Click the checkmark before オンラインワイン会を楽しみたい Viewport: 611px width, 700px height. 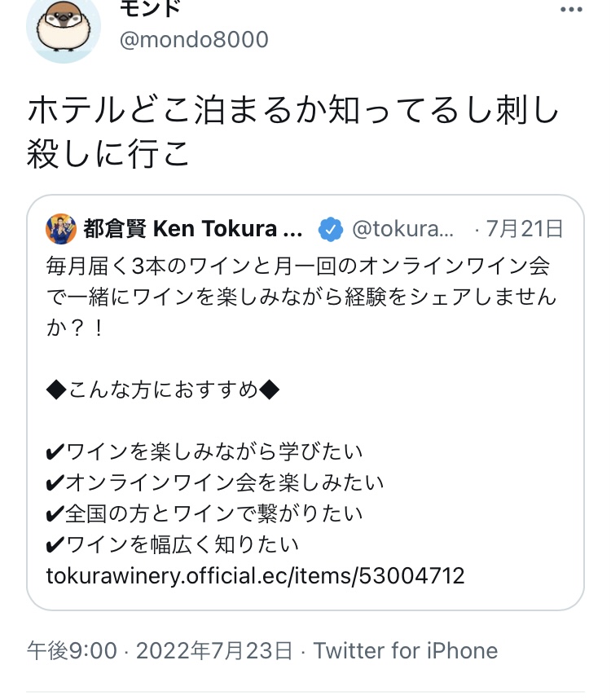55,483
